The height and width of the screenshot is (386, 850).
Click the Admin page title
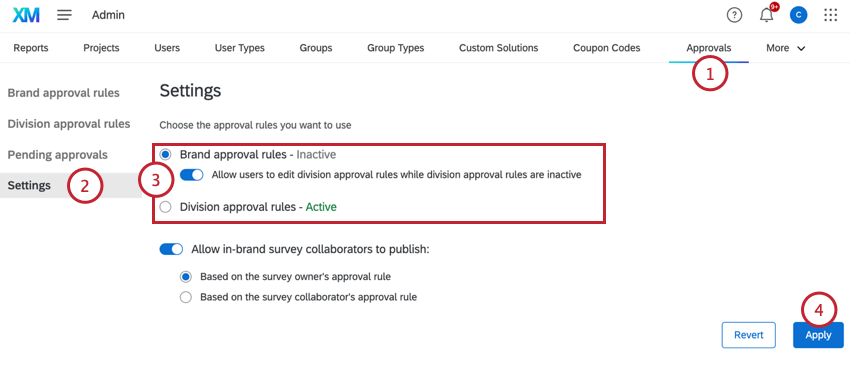(108, 15)
